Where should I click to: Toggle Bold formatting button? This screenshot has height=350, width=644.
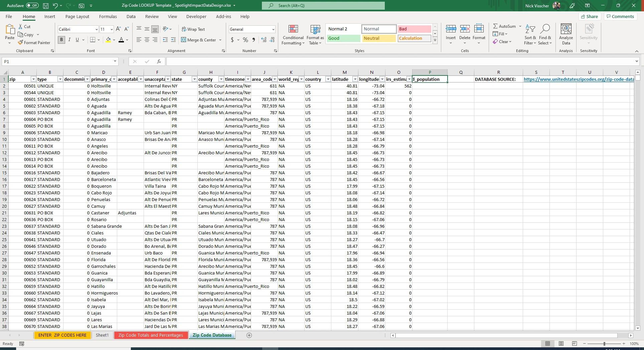point(61,40)
